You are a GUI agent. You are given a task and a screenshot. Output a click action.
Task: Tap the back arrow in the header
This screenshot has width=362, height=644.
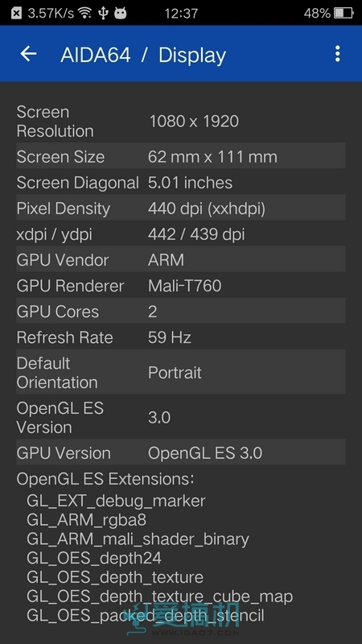pos(28,54)
